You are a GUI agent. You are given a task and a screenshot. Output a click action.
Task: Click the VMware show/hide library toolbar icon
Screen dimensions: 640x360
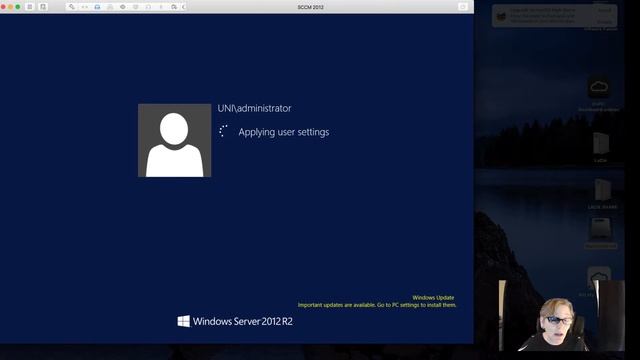coord(30,7)
